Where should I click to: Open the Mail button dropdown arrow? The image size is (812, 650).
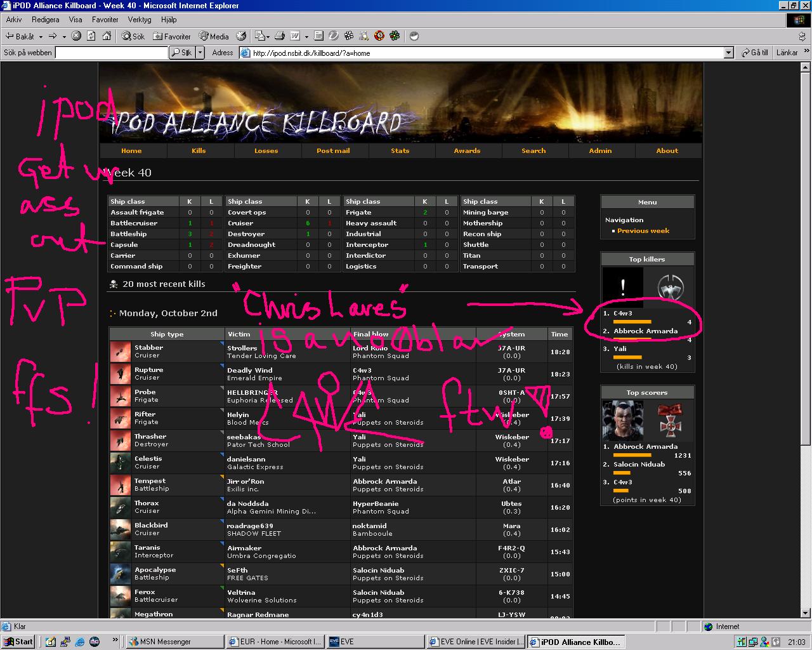(268, 37)
